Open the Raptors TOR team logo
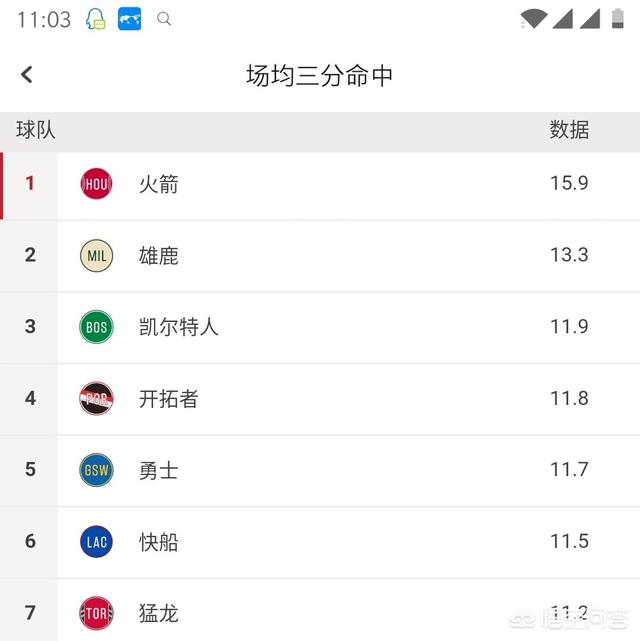The width and height of the screenshot is (640, 641). click(x=96, y=613)
